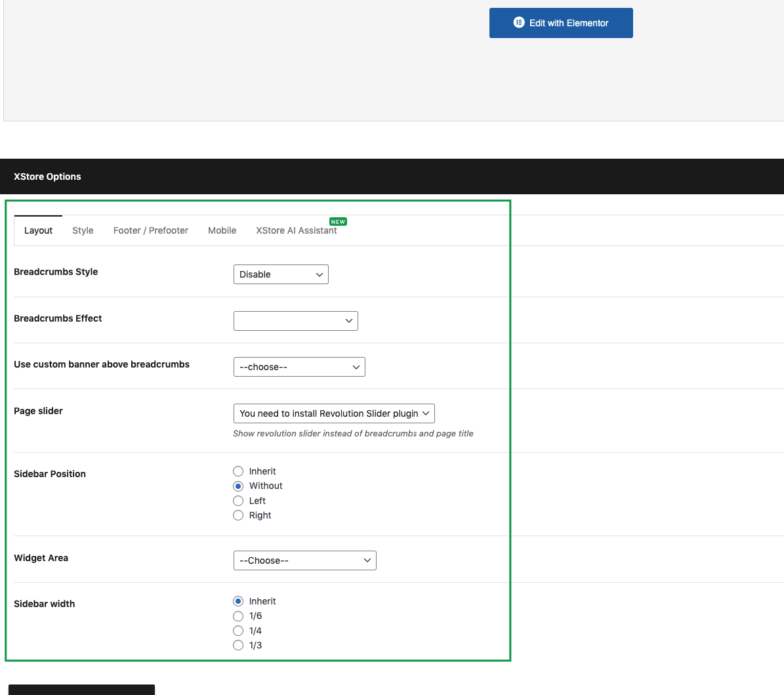Click the 'Show revolution slider instead of breadcrumbs' hint
This screenshot has height=695, width=784.
[x=353, y=434]
